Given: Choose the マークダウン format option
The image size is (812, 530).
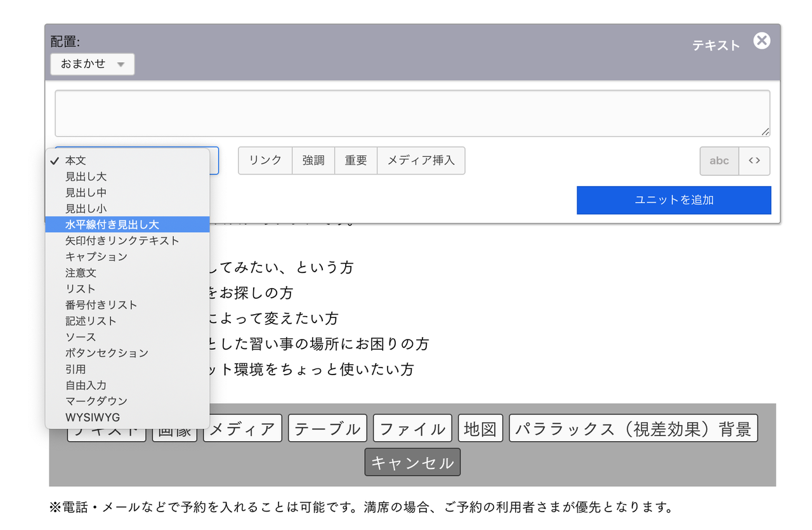Looking at the screenshot, I should pyautogui.click(x=96, y=401).
